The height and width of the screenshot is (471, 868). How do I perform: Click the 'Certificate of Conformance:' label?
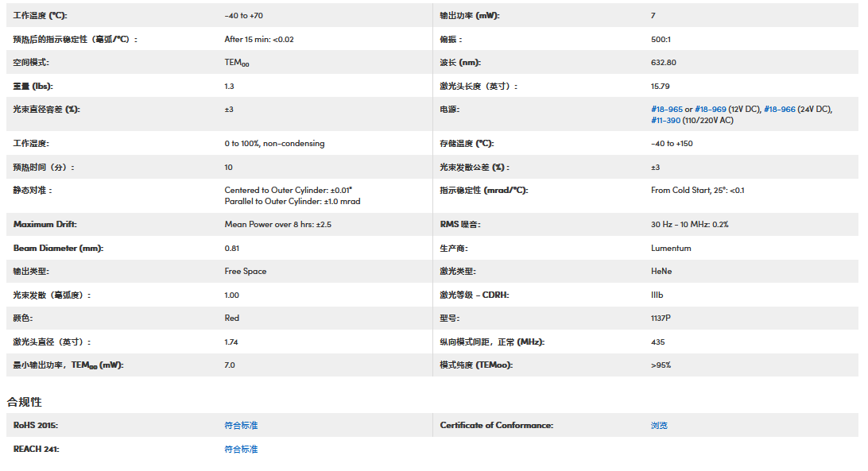[x=497, y=426]
